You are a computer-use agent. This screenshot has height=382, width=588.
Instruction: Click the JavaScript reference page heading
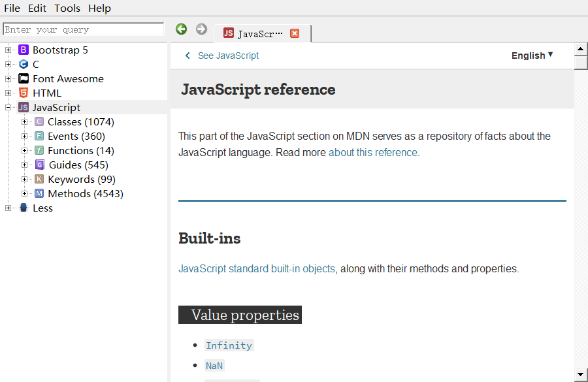point(258,89)
